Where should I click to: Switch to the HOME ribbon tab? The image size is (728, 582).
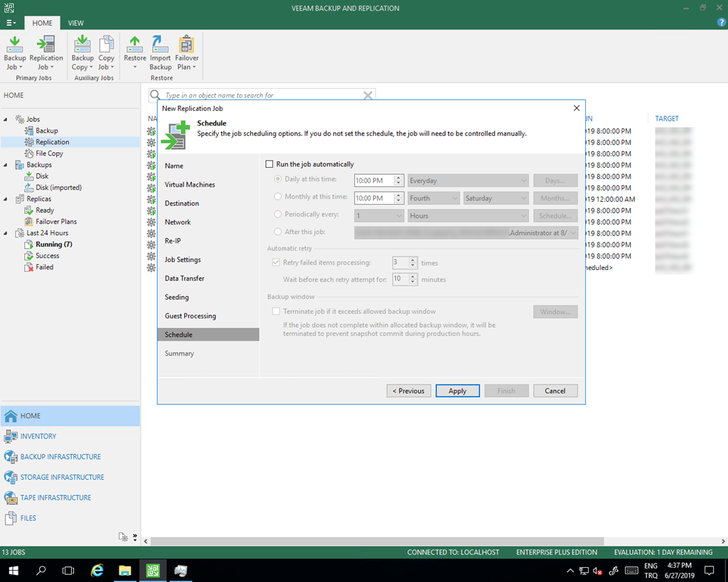pos(42,23)
